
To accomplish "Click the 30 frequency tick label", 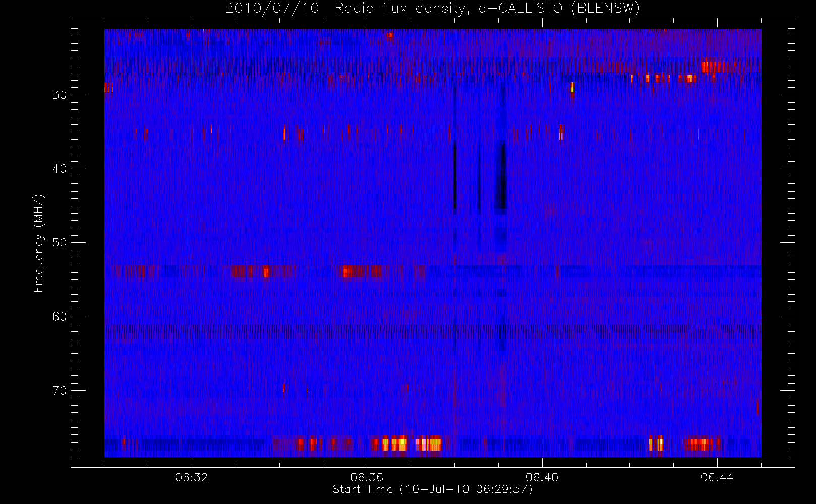I will coord(60,95).
